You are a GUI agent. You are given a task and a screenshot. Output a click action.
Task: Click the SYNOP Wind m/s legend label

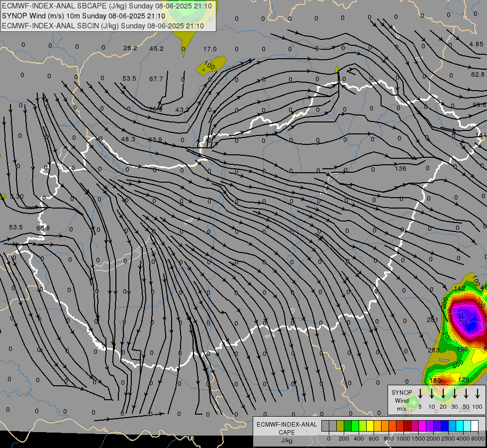coord(401,400)
